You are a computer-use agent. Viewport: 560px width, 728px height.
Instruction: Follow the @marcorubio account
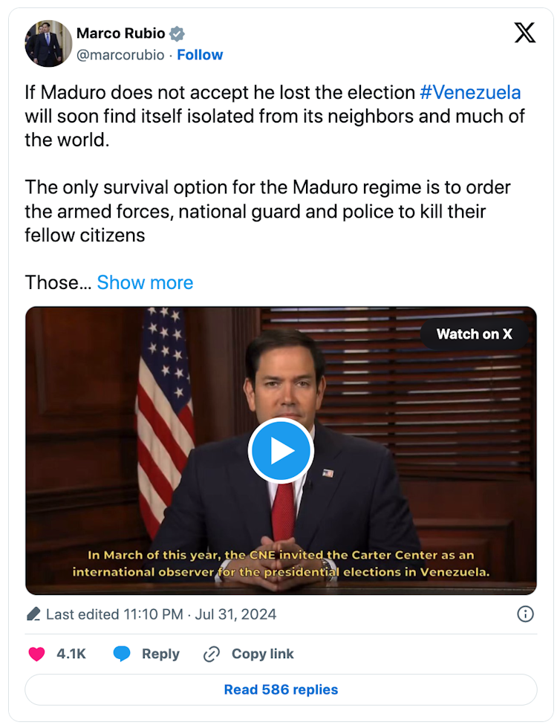click(x=200, y=55)
